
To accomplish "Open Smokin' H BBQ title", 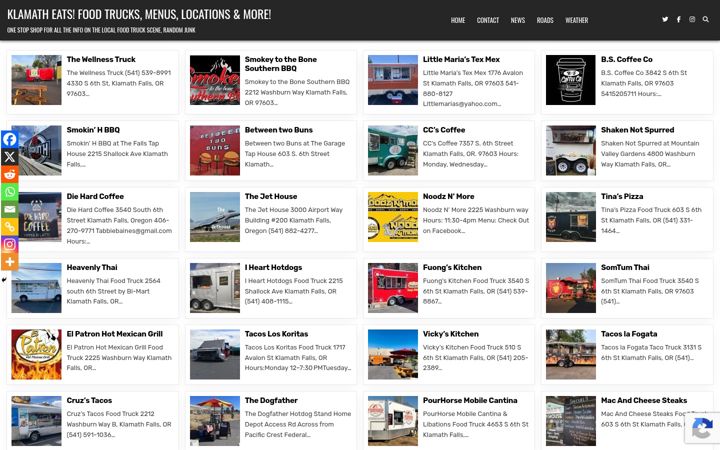I will tap(93, 130).
